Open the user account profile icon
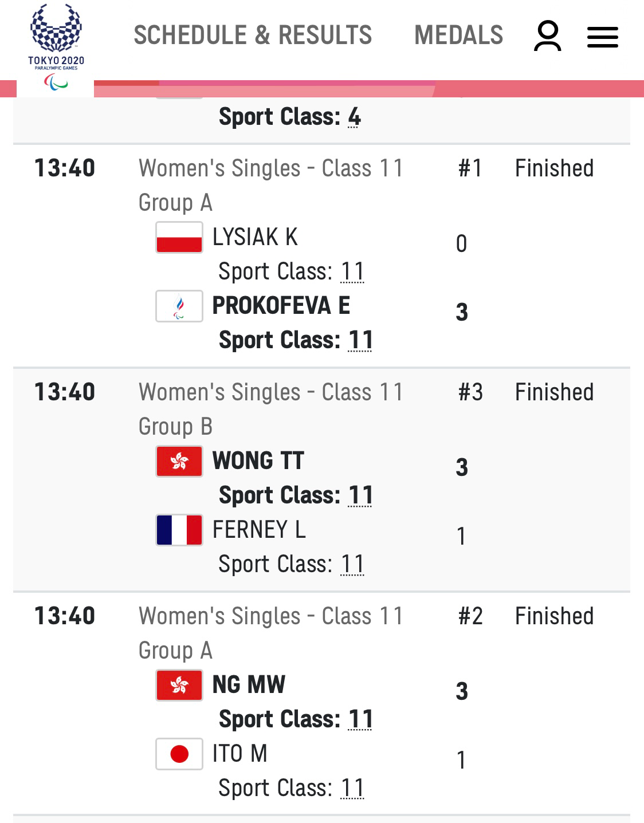Image resolution: width=644 pixels, height=823 pixels. click(547, 36)
